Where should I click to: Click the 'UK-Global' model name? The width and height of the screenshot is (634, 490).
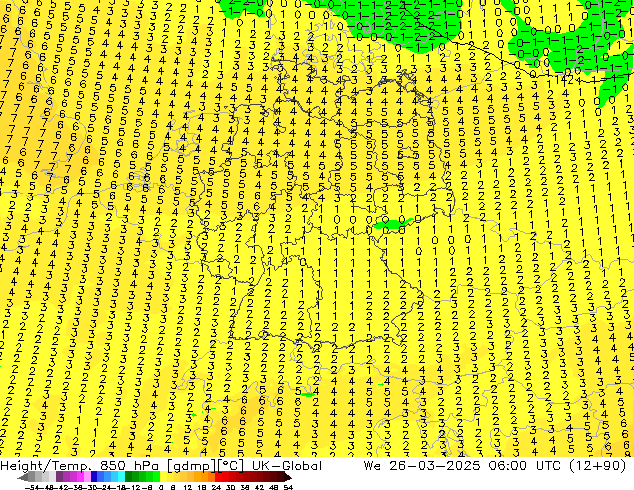pyautogui.click(x=287, y=466)
